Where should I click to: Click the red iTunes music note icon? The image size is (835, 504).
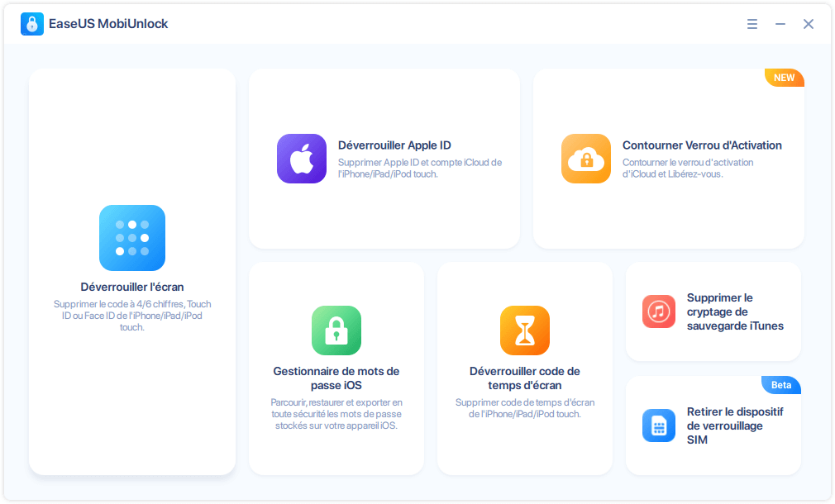[658, 311]
